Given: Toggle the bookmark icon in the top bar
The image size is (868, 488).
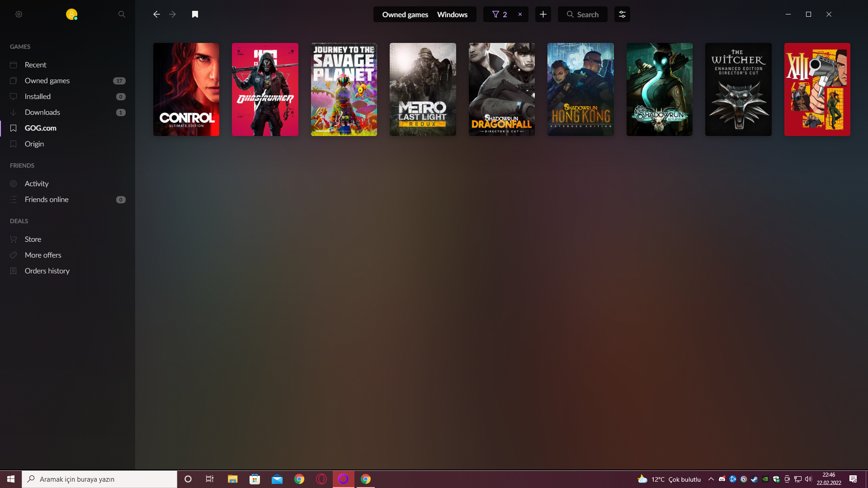Looking at the screenshot, I should 195,14.
